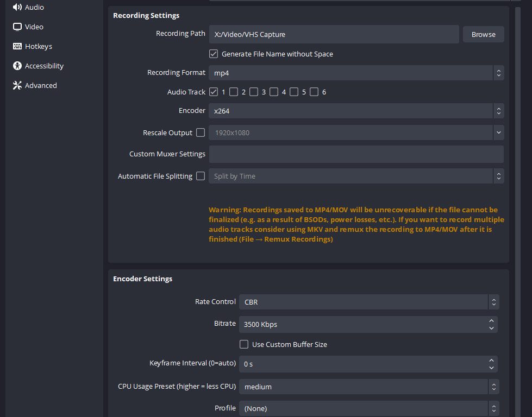
Task: Click the Recording Path text field
Action: (334, 34)
